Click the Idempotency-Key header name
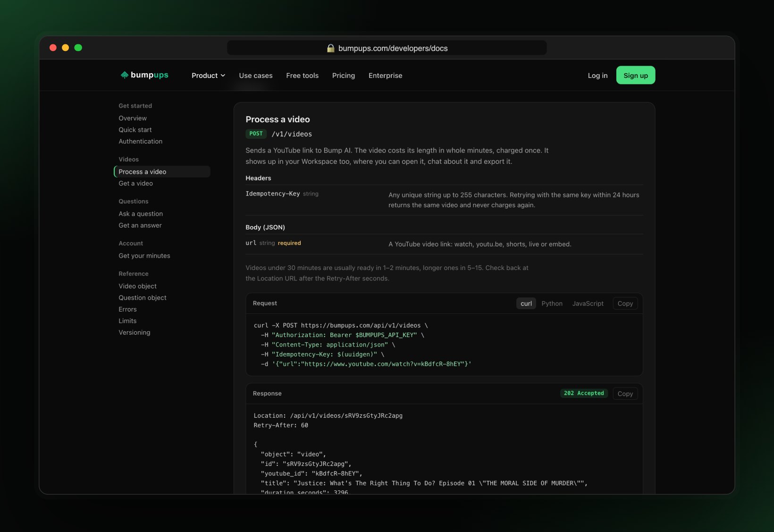 click(273, 194)
